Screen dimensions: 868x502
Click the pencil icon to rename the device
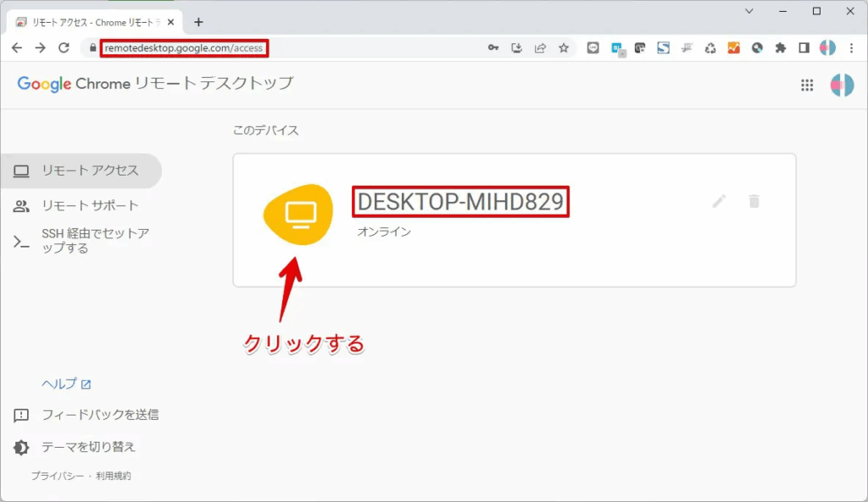[719, 201]
